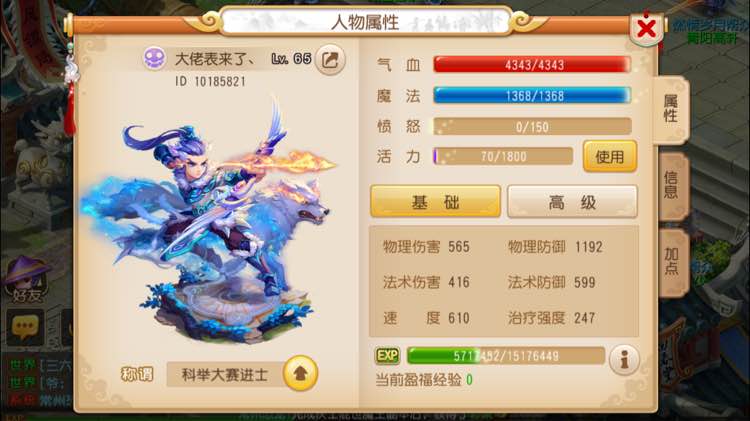This screenshot has width=750, height=421.
Task: Tap the share icon beside Lv. 65
Action: point(330,60)
